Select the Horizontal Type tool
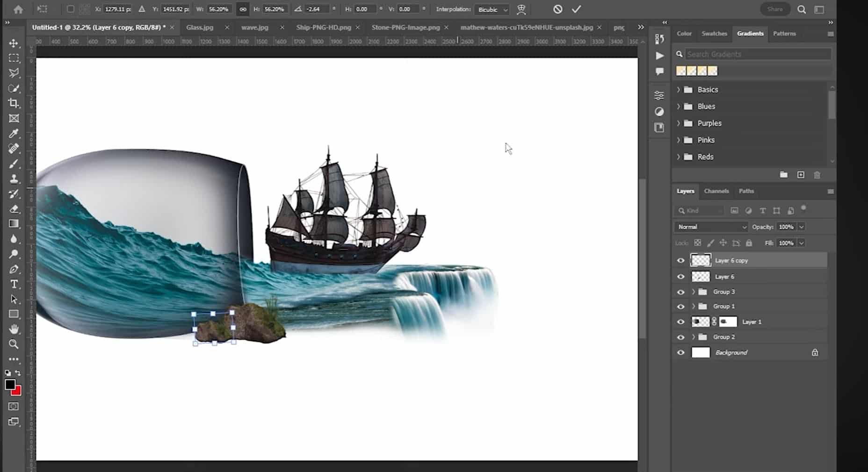Screen dimensions: 868x472 14,284
